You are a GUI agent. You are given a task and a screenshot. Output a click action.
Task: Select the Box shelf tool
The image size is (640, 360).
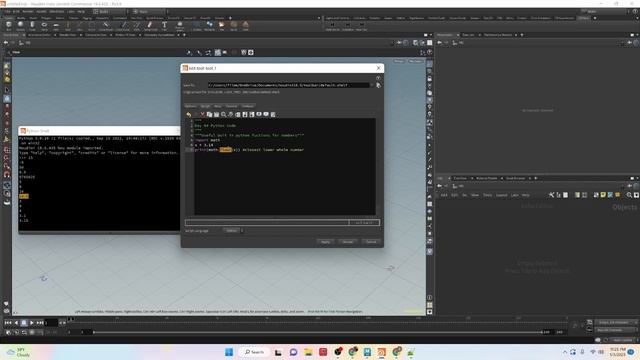tap(9, 26)
